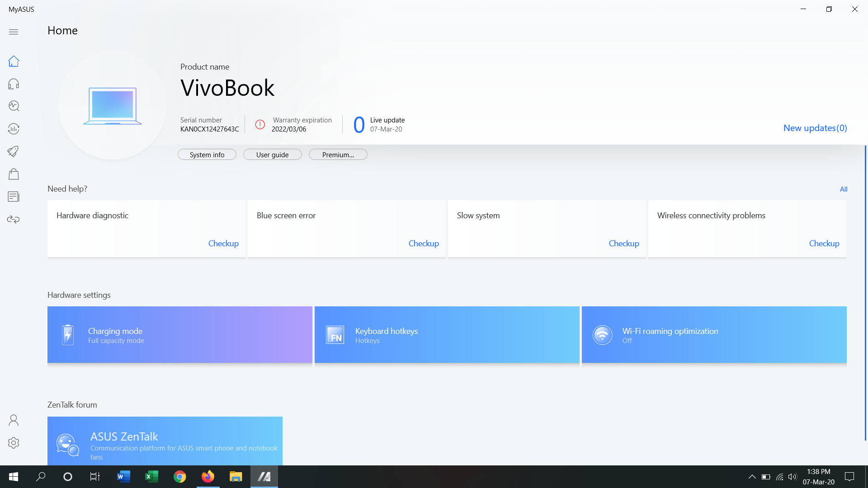Show hidden system tray icons
This screenshot has height=488, width=868.
[752, 477]
